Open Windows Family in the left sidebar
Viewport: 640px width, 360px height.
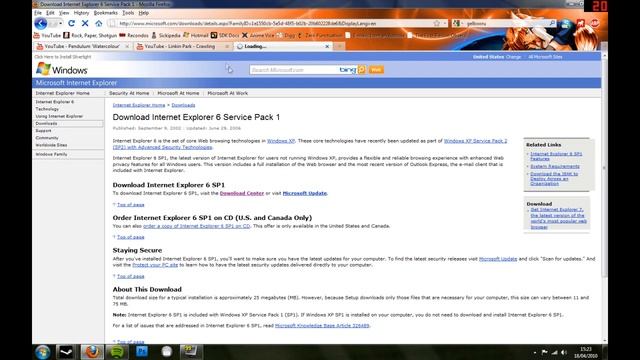coord(51,154)
